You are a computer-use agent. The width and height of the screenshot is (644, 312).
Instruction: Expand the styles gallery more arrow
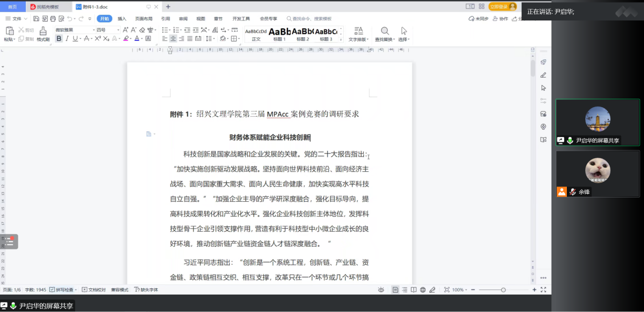point(341,39)
